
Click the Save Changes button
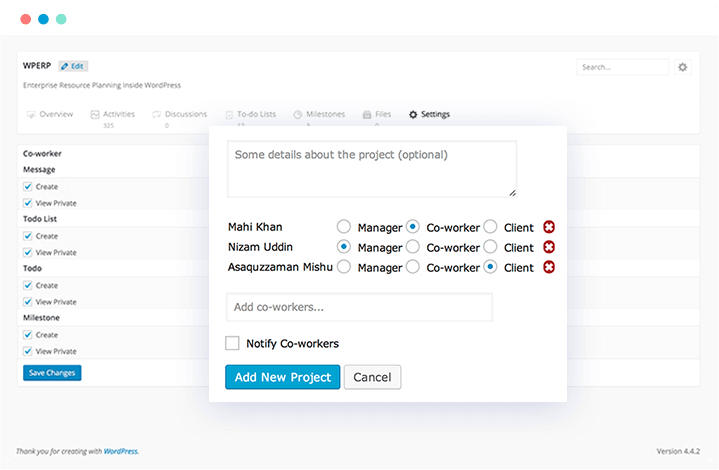click(52, 373)
